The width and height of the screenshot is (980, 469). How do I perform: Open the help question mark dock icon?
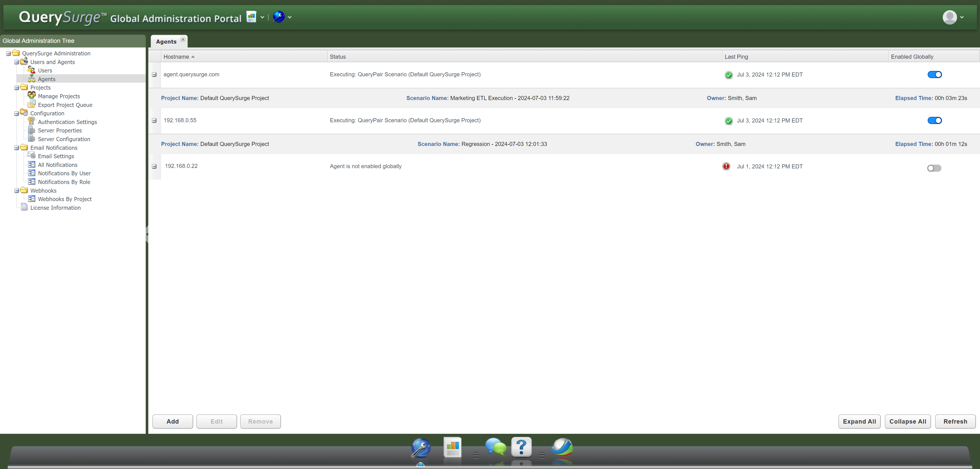[x=521, y=447]
